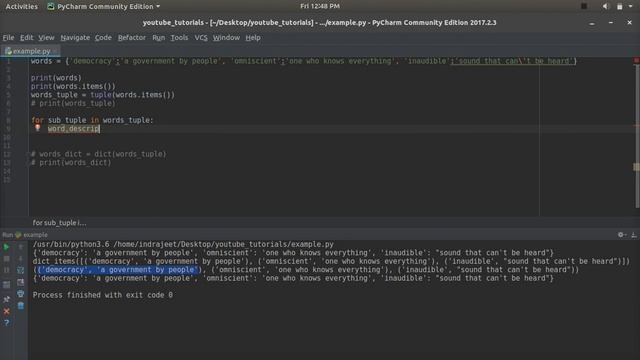
Task: Open the File menu
Action: pos(8,38)
